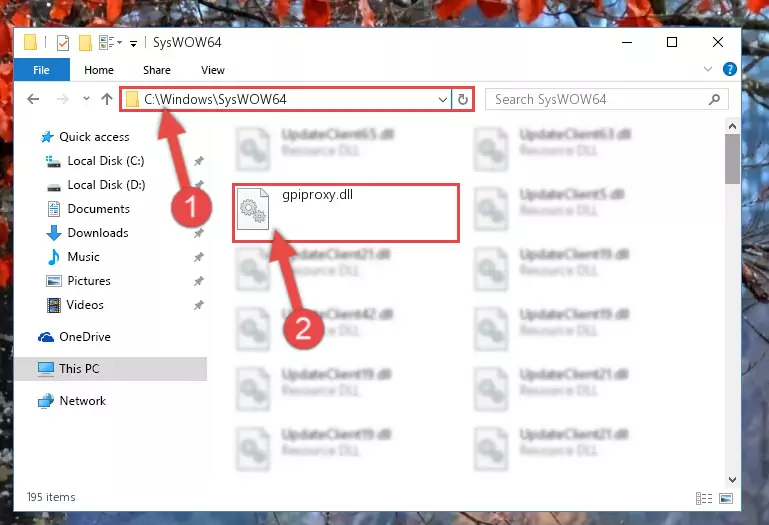The width and height of the screenshot is (769, 525).
Task: Click the scroll down arrow of file list
Action: (x=732, y=479)
